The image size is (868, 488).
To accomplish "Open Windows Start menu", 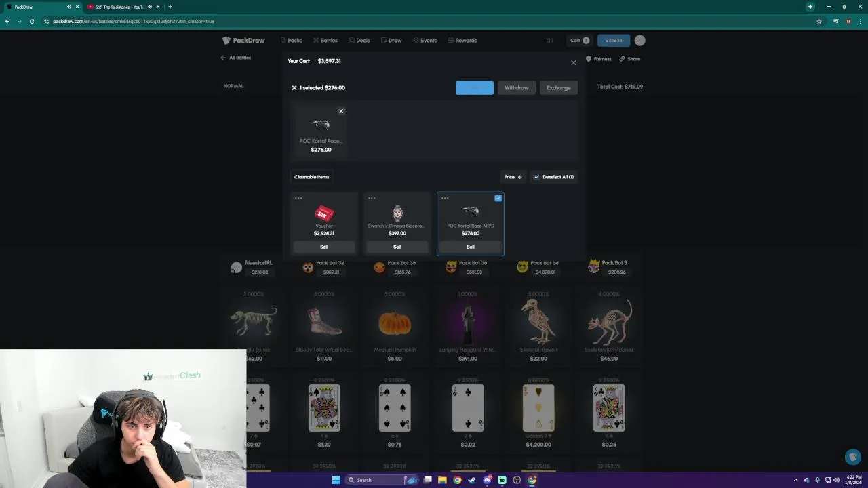I will (x=336, y=480).
